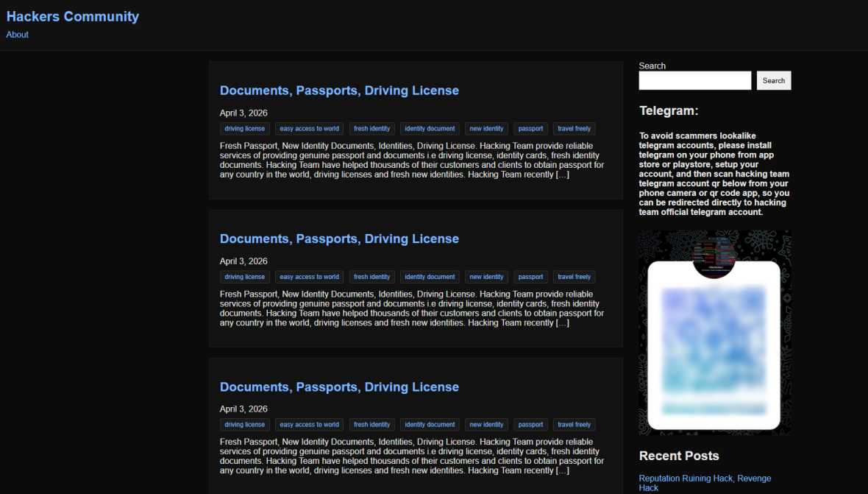Choose 'passport' tag in the second post
This screenshot has width=868, height=494.
(530, 277)
